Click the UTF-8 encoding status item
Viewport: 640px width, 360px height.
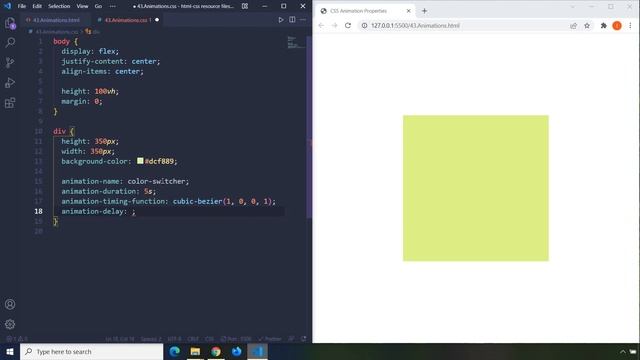click(x=174, y=339)
